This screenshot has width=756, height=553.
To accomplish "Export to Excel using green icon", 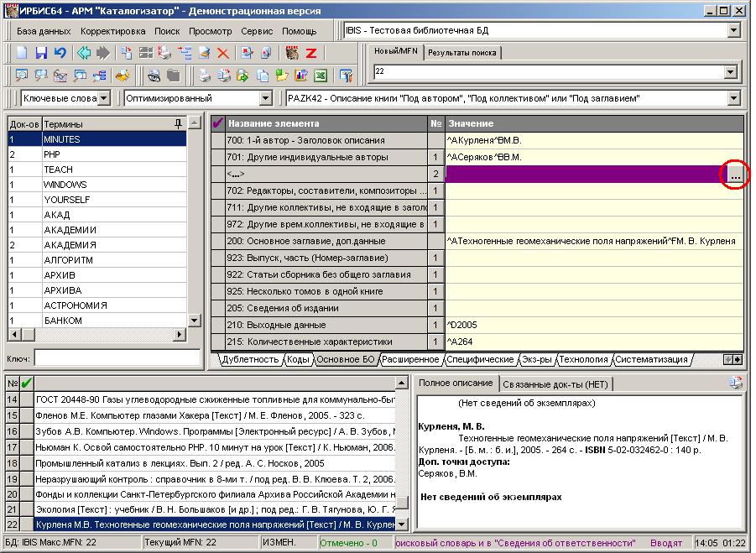I will pos(320,76).
